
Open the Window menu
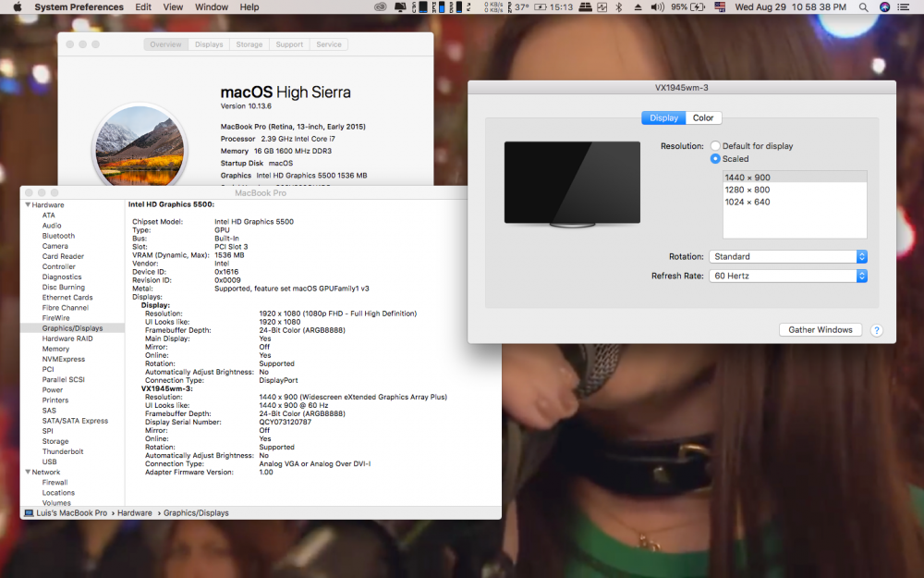212,7
